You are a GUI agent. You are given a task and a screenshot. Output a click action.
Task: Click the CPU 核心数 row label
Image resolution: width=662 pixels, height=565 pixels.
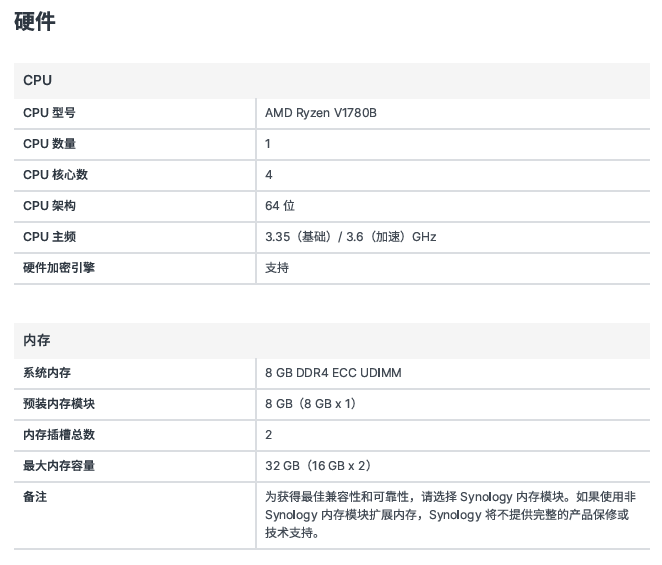55,175
